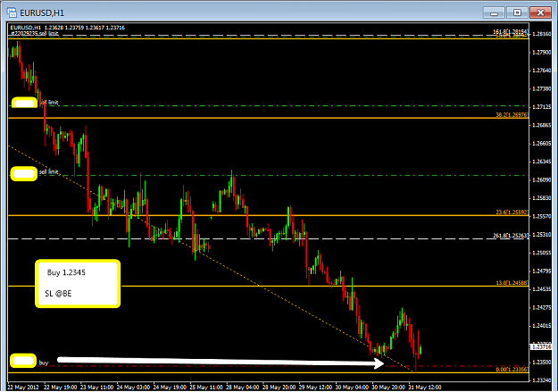Click time axis label 30 May 20:00
The height and width of the screenshot is (392, 558).
[388, 387]
